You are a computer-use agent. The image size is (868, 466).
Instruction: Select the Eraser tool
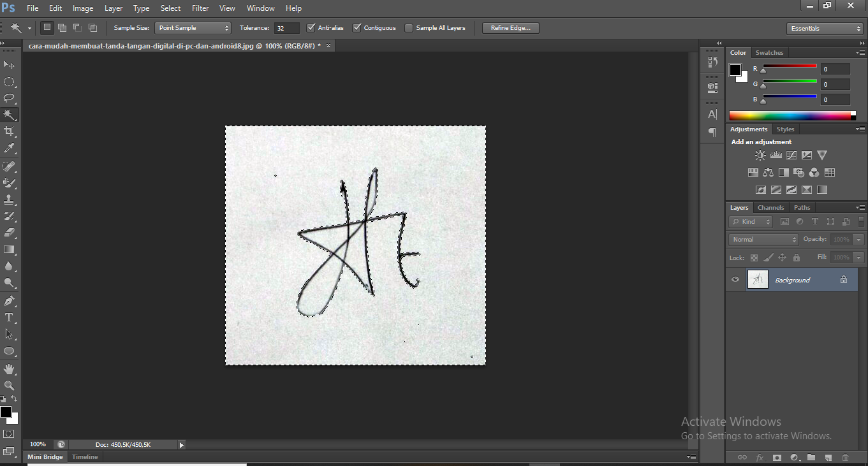coord(9,233)
